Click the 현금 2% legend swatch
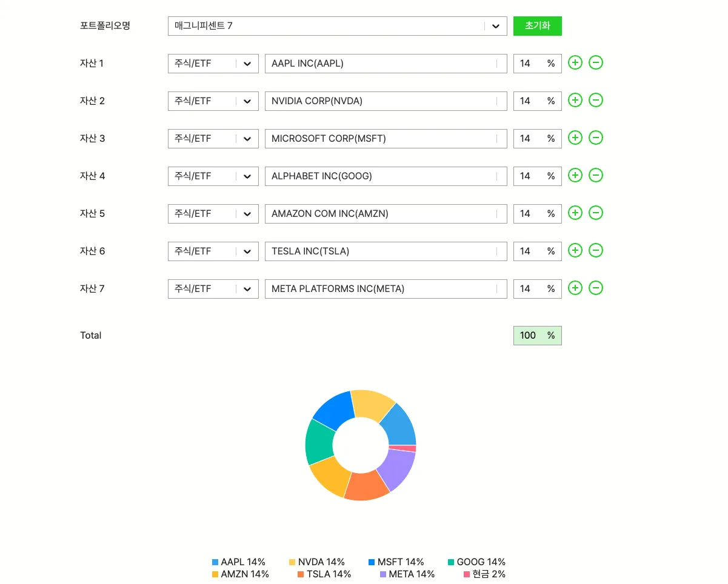Screen dimensions: 728x584 (467, 574)
